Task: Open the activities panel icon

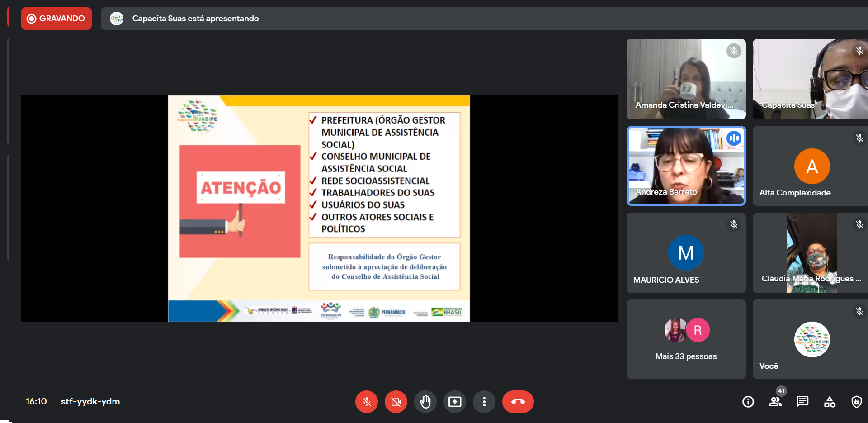Action: tap(830, 402)
